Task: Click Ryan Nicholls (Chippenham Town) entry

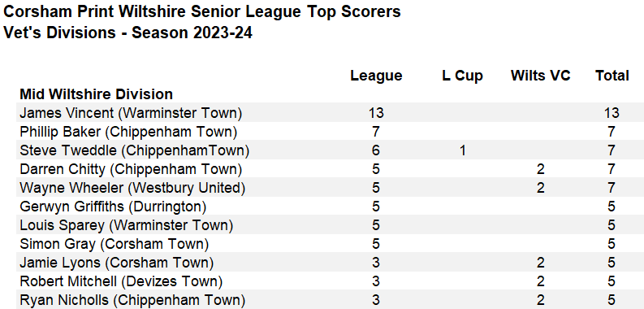Action: (132, 300)
